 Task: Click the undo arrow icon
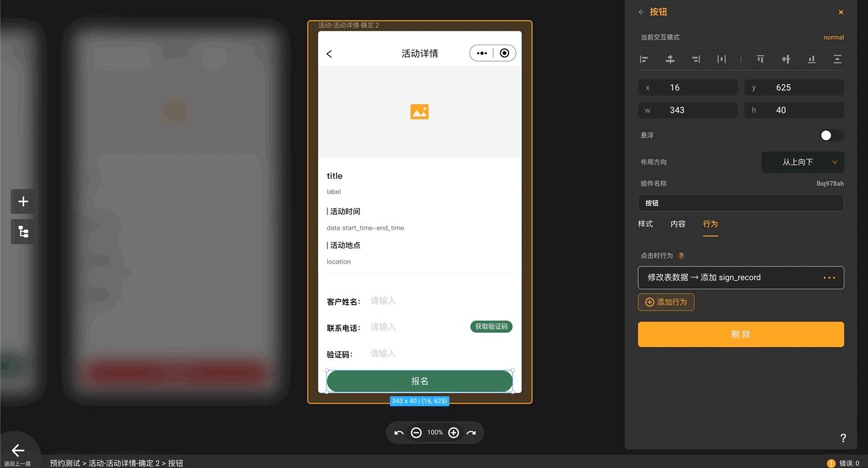click(398, 432)
